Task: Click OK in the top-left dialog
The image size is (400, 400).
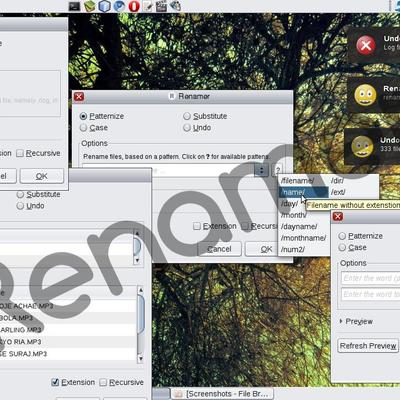Action: pos(42,176)
